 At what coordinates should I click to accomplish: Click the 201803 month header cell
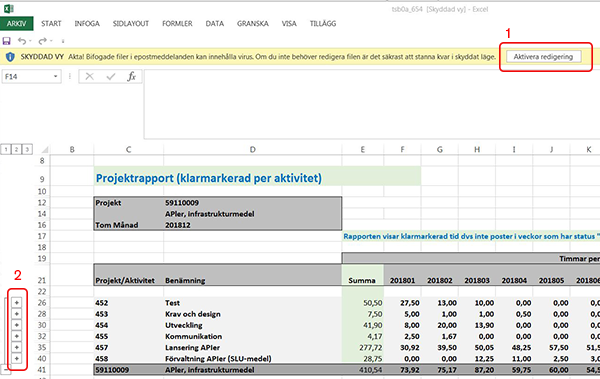click(477, 280)
